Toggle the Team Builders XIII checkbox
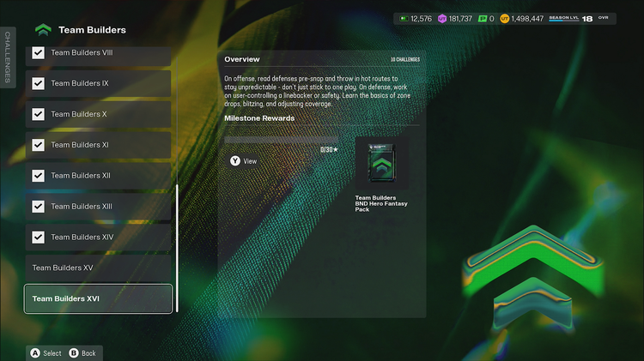This screenshot has width=644, height=361. pyautogui.click(x=38, y=207)
